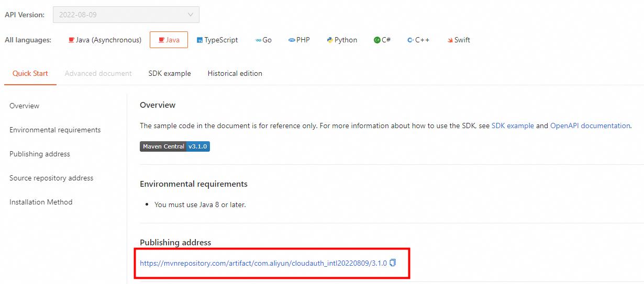Open the Historical edition tab
Viewport: 644px width, 284px height.
(x=235, y=73)
